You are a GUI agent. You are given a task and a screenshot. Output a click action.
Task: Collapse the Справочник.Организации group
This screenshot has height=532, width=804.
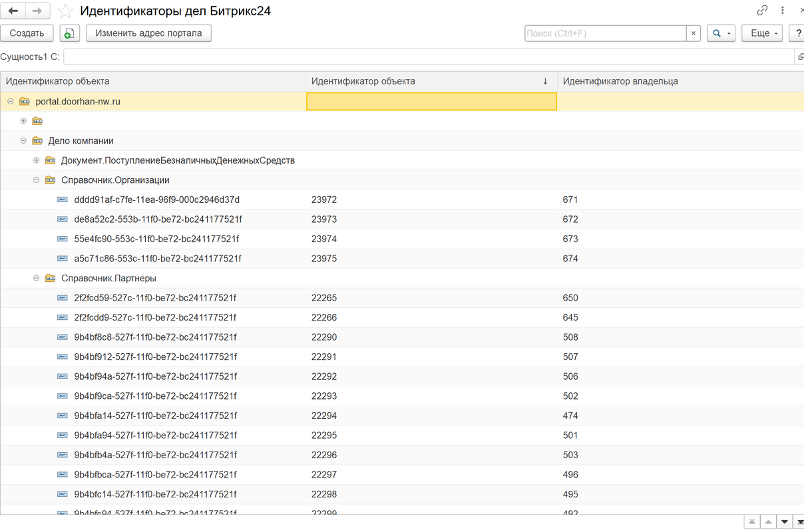[37, 180]
